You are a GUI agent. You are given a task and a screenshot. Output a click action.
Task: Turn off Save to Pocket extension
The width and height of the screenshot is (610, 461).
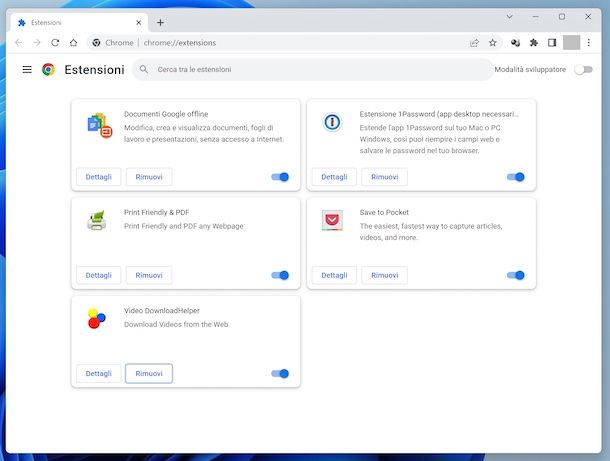pyautogui.click(x=515, y=275)
